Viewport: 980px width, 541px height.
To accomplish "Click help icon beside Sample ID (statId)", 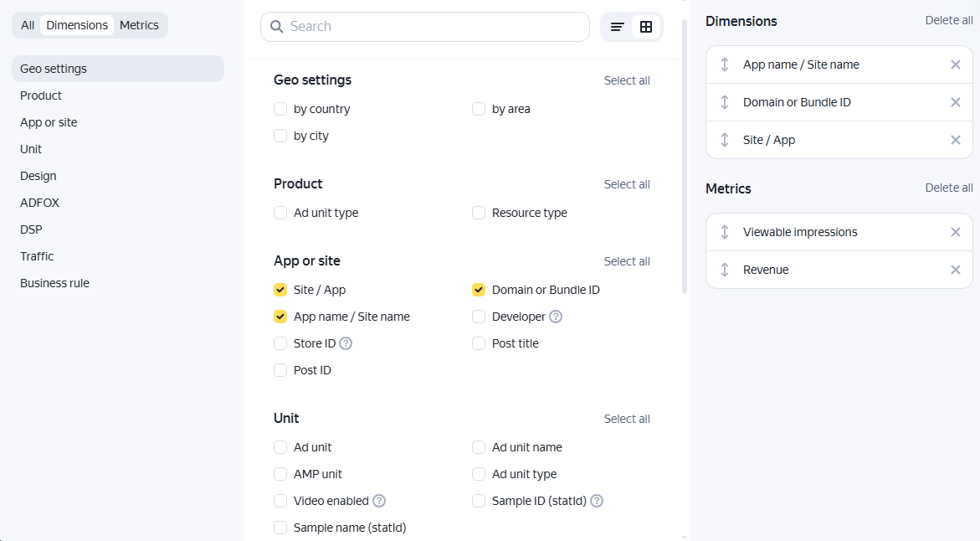I will coord(597,501).
